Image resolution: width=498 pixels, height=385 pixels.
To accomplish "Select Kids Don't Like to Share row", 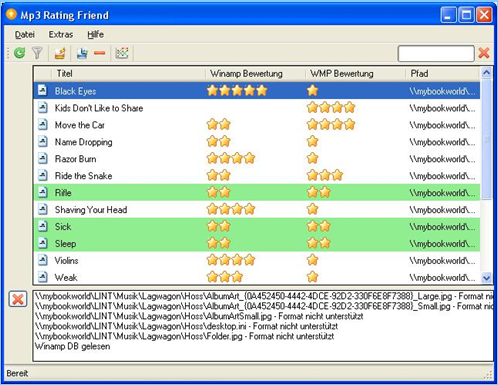I will click(x=257, y=108).
